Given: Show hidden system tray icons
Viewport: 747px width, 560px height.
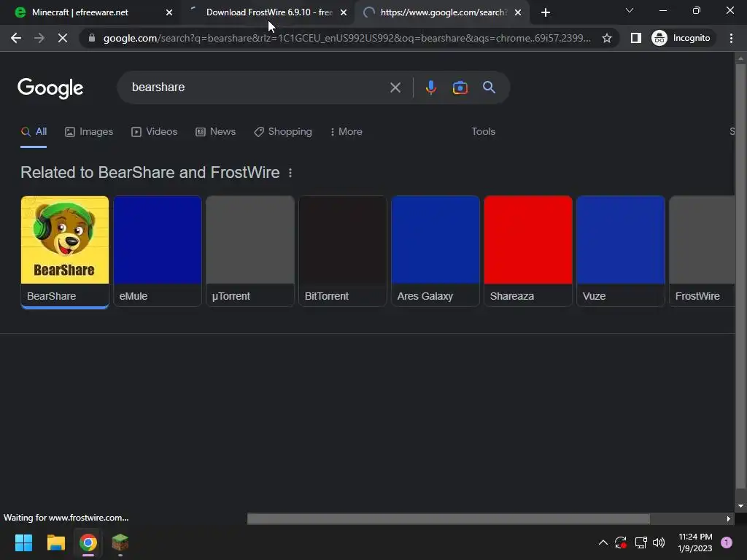Looking at the screenshot, I should (x=603, y=542).
